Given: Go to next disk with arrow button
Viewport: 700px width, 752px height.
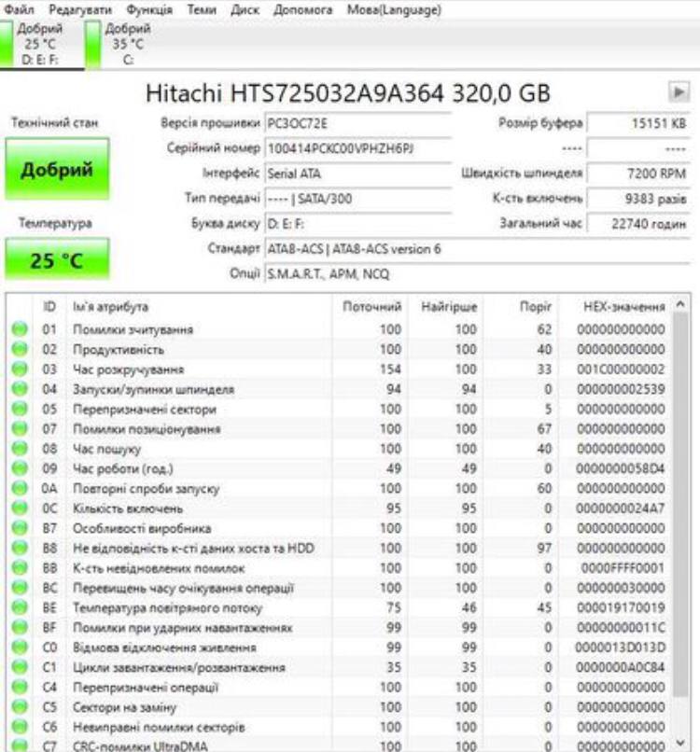Looking at the screenshot, I should point(679,91).
